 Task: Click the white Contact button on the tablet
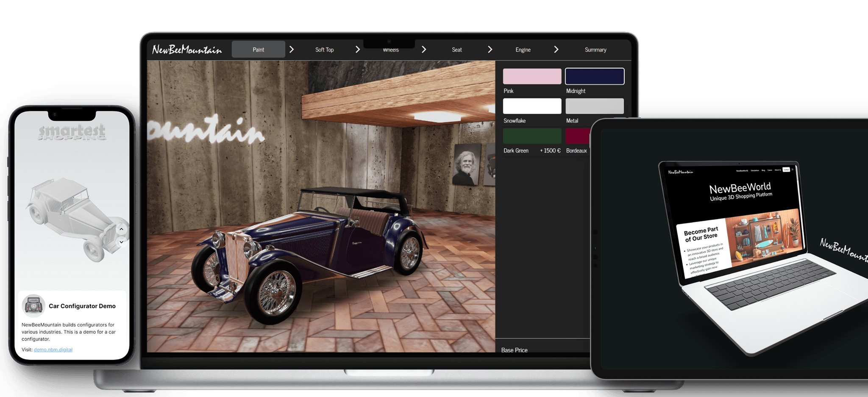point(786,169)
